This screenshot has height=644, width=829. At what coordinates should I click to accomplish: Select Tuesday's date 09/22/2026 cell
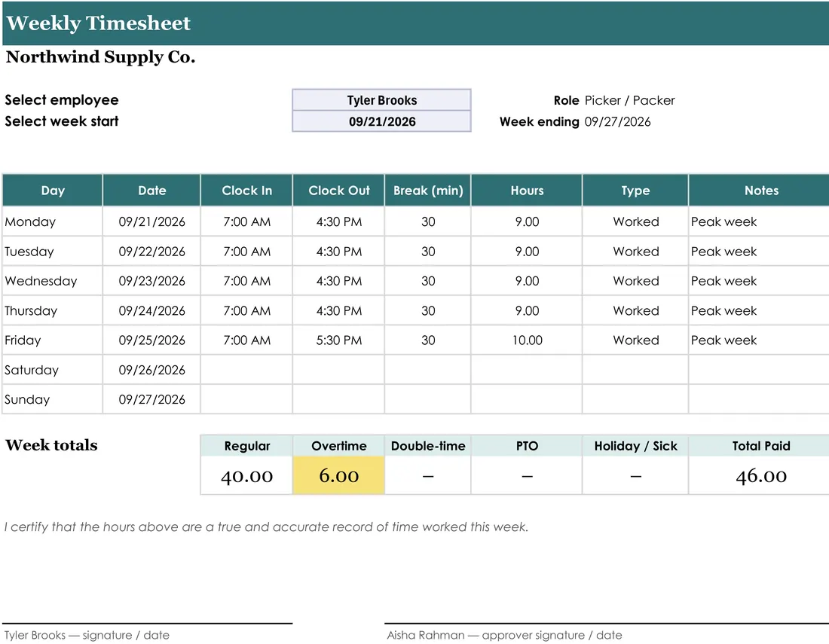pos(151,251)
